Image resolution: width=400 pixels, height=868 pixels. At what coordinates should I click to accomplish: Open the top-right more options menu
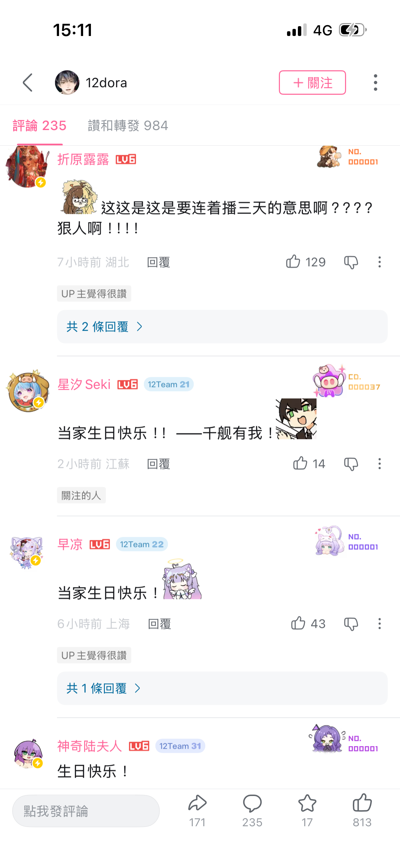pos(375,83)
